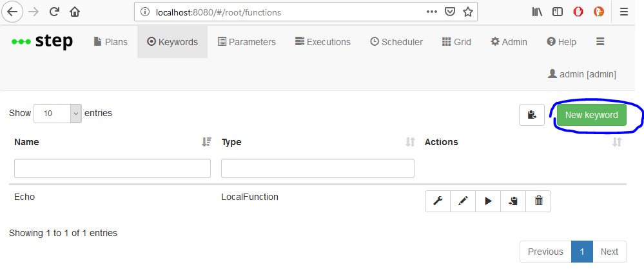Open the wrench configure icon for Echo

pyautogui.click(x=438, y=201)
